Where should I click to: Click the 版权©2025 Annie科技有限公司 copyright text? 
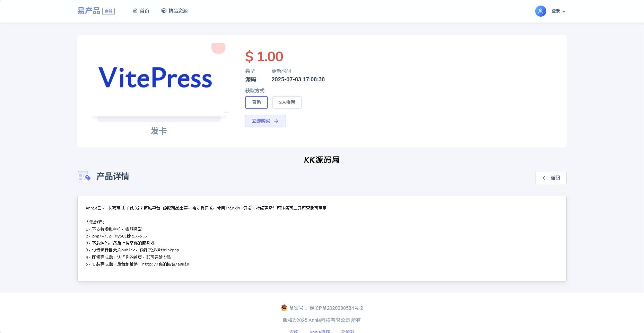pos(322,320)
